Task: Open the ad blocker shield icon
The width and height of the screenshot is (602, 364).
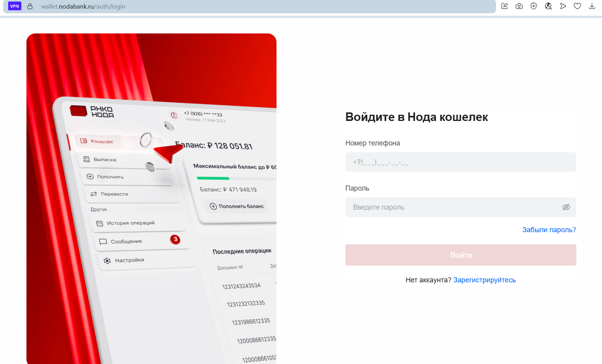Action: click(534, 6)
